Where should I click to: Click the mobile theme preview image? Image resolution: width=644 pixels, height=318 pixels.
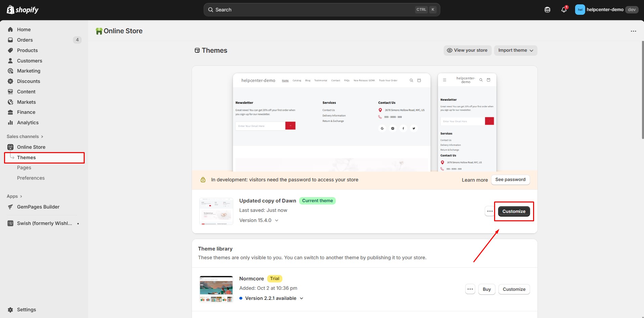pos(467,122)
